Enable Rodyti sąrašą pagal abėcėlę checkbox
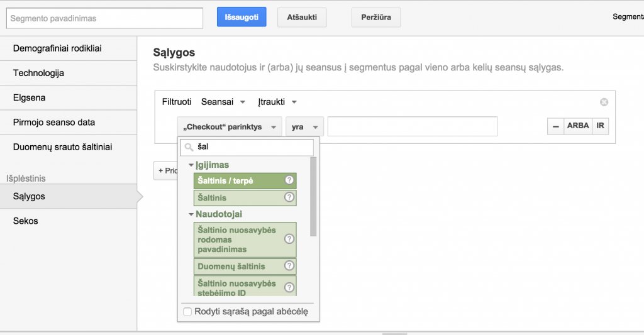Viewport: 644px width, 335px height. coord(187,312)
